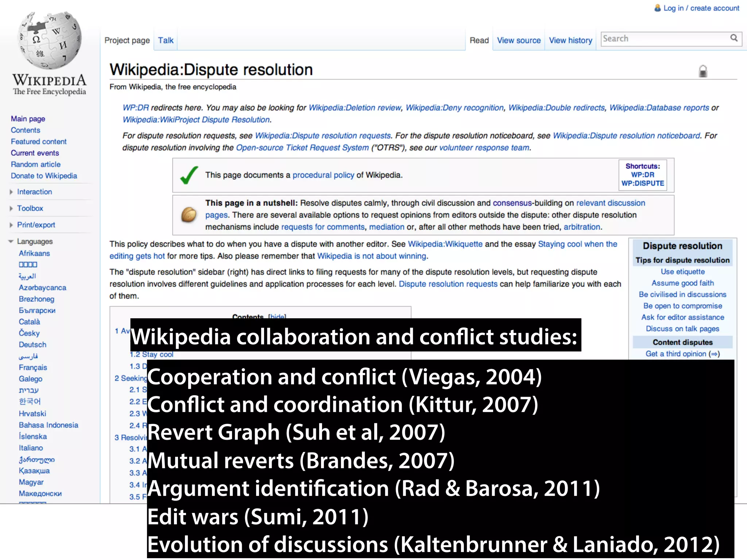The image size is (747, 560).
Task: Open Open-source Ticket Request System link
Action: pos(302,148)
